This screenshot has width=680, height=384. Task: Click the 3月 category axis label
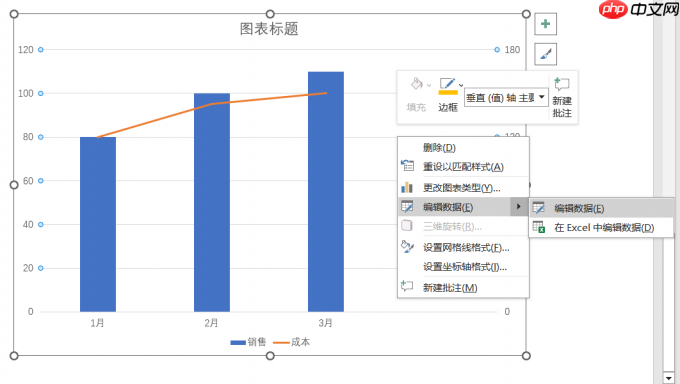point(325,323)
